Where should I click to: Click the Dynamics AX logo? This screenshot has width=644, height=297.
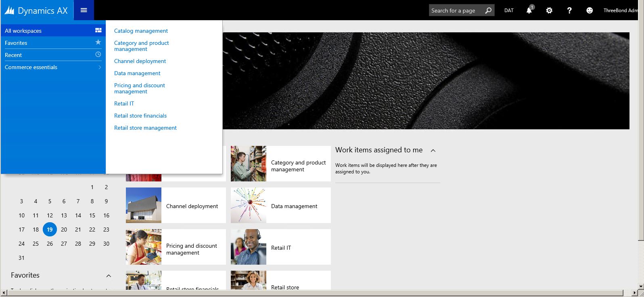36,11
